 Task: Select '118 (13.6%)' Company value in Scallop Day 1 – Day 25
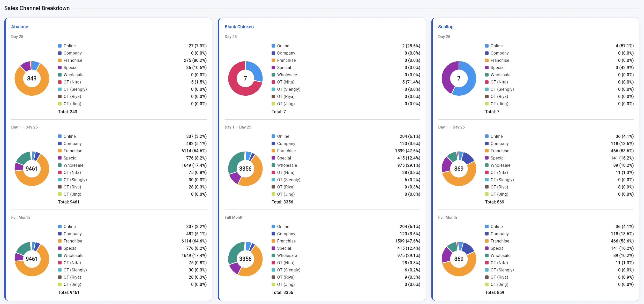(x=622, y=143)
